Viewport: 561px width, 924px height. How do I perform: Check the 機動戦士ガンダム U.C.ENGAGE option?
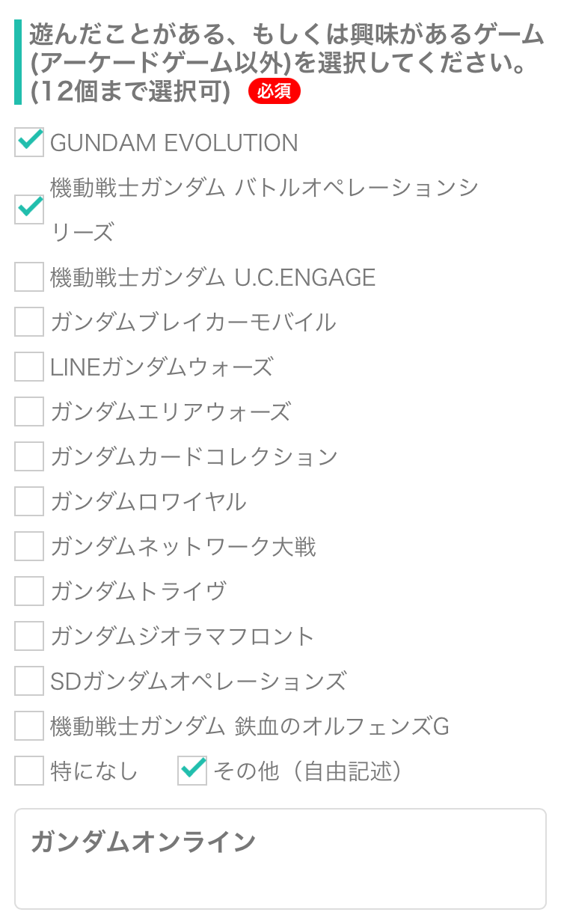pos(29,278)
